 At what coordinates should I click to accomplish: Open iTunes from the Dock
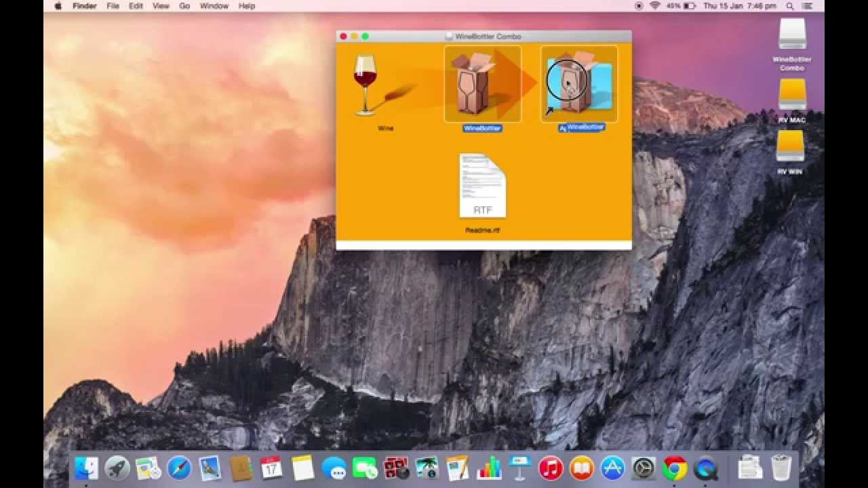pyautogui.click(x=551, y=468)
